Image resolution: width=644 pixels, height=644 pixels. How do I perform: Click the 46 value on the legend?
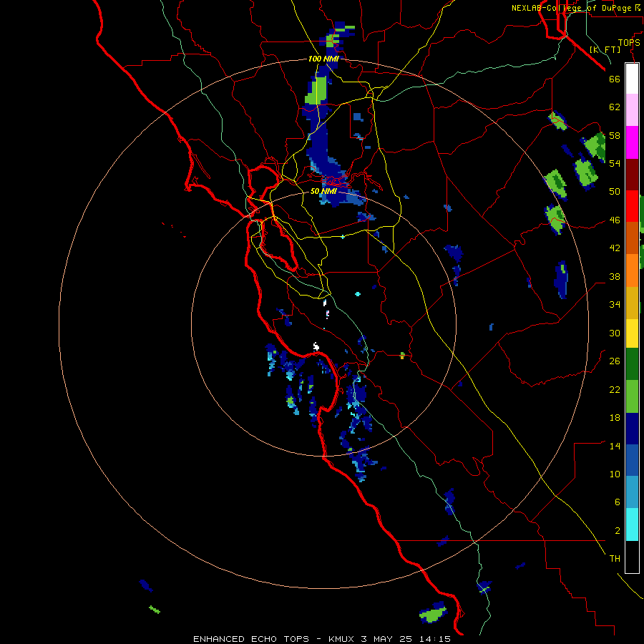click(x=615, y=220)
